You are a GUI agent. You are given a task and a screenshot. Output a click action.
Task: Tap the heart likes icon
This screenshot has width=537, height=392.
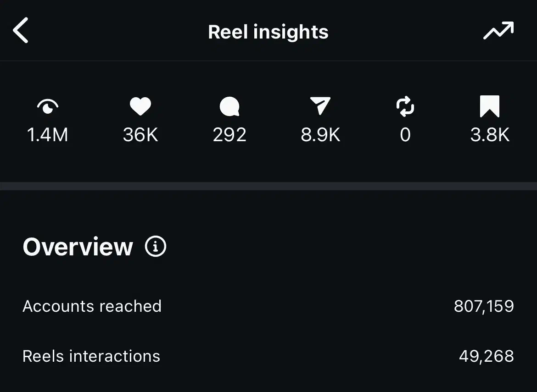pos(140,107)
